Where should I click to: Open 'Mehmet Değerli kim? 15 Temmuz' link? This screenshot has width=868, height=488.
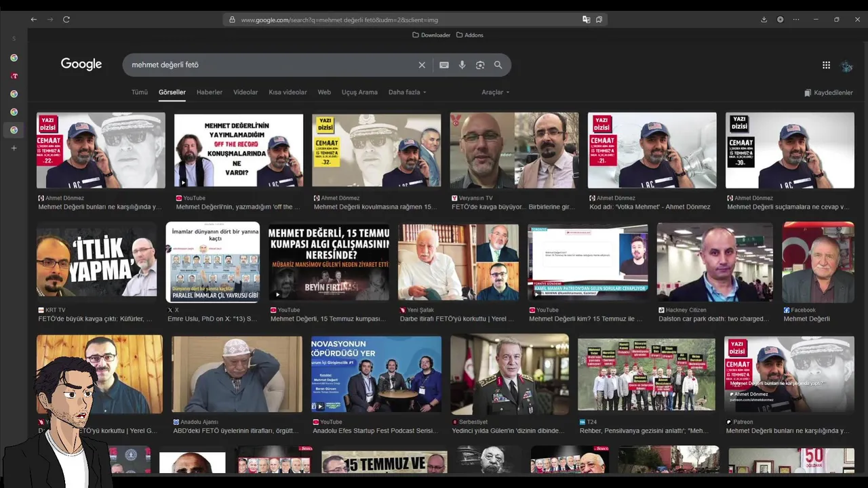click(586, 319)
